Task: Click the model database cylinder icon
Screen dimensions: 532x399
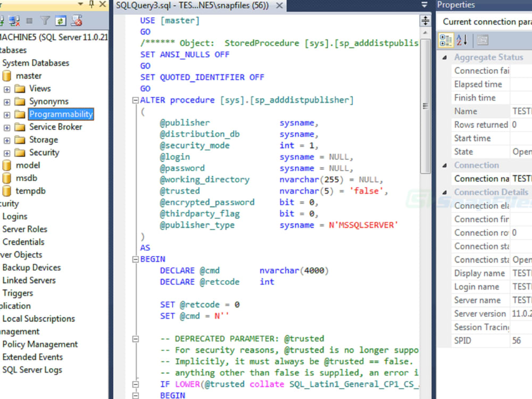Action: [x=7, y=165]
